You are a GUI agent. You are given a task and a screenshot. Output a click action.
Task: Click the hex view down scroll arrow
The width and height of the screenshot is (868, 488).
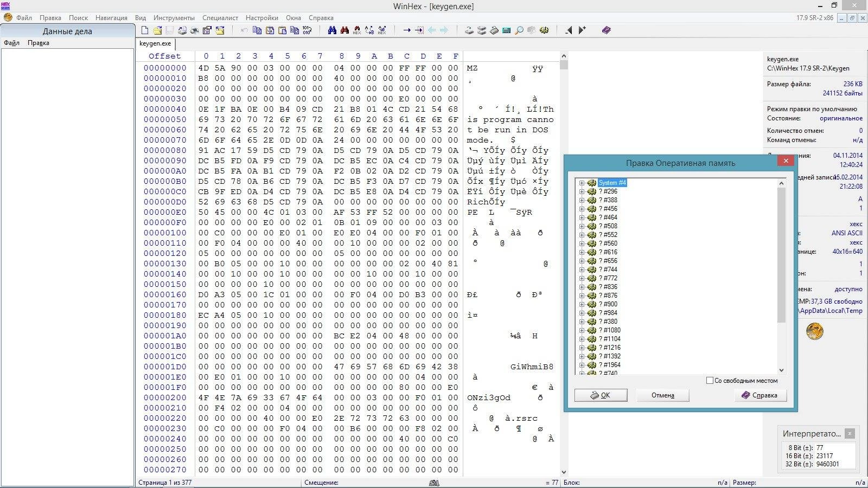564,472
